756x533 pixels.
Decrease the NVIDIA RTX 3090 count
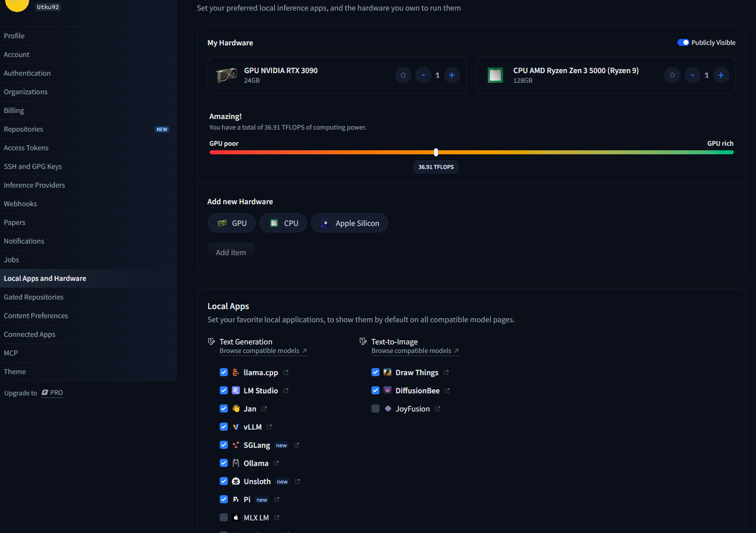point(423,75)
